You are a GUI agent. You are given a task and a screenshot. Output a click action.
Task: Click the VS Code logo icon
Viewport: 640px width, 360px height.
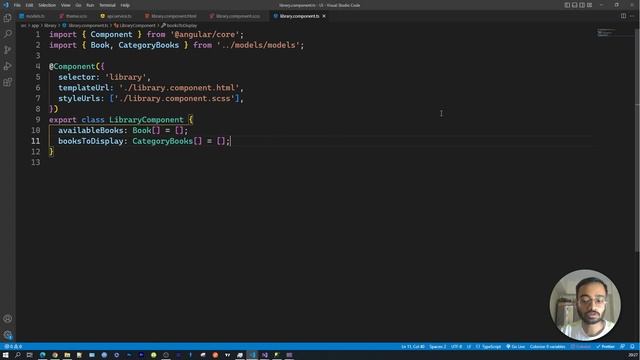[6, 5]
